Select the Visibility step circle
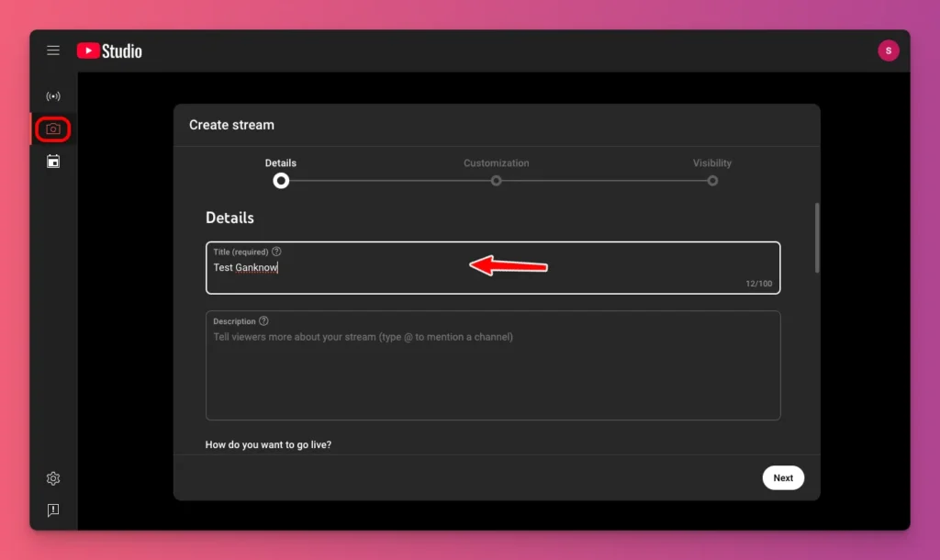 click(712, 181)
